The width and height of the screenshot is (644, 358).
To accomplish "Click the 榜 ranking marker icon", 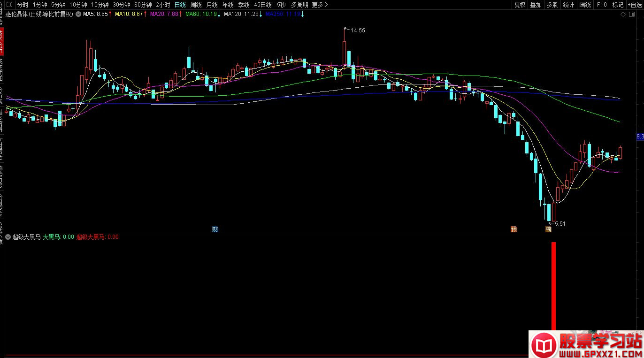I will pyautogui.click(x=548, y=229).
